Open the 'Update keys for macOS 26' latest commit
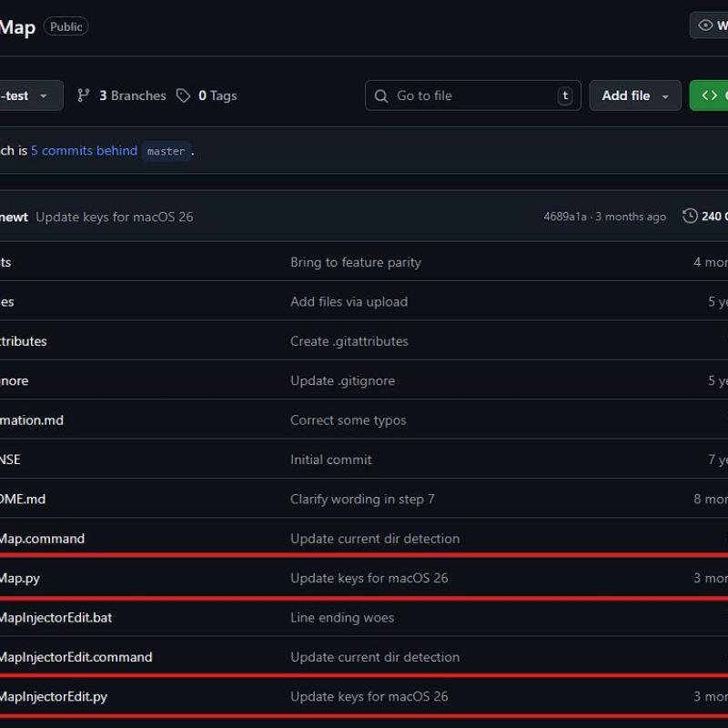 [114, 217]
